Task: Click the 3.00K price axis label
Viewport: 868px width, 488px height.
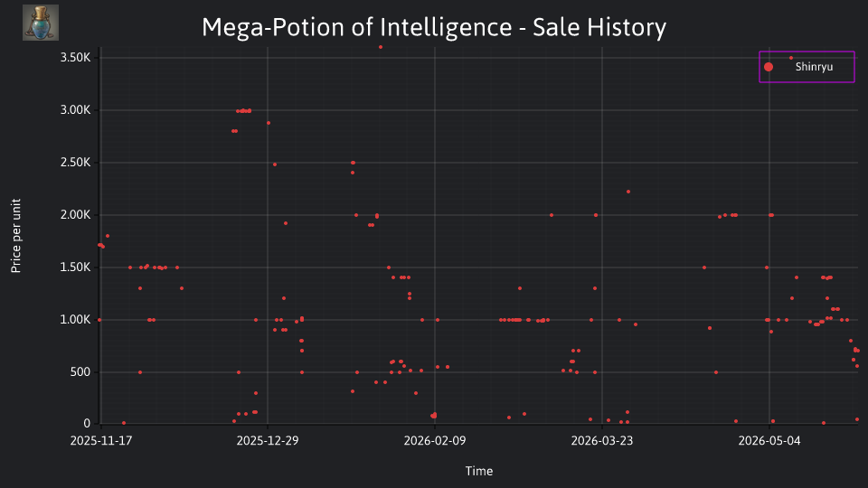Action: pyautogui.click(x=75, y=110)
